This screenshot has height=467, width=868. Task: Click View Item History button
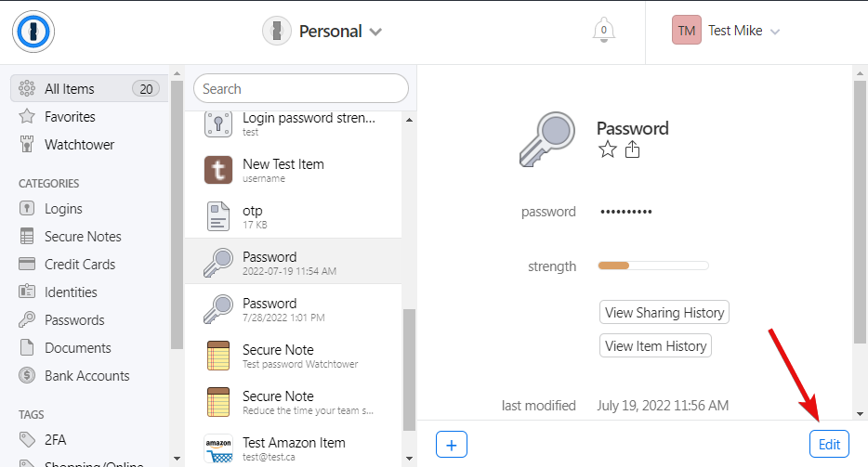pos(655,346)
